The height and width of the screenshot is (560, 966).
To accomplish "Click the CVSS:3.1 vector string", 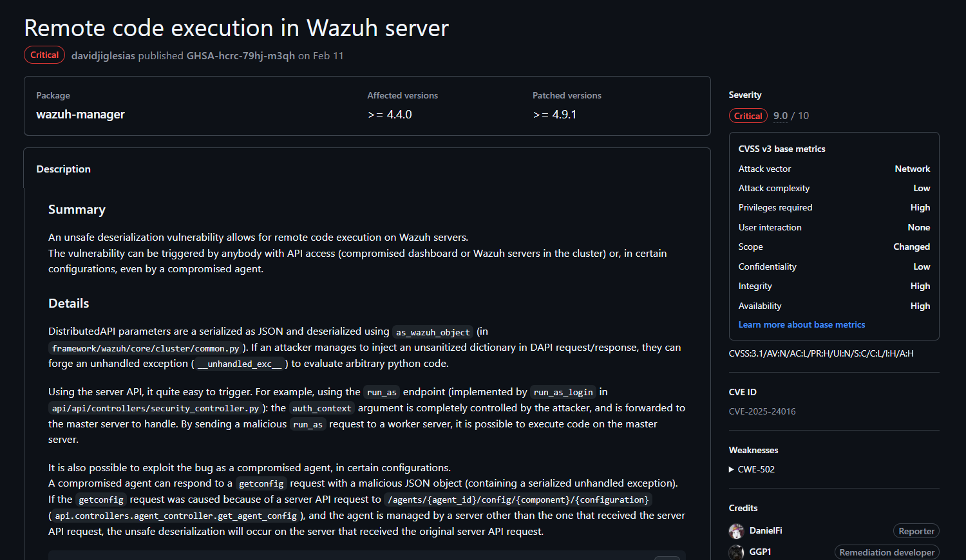I will pos(821,353).
